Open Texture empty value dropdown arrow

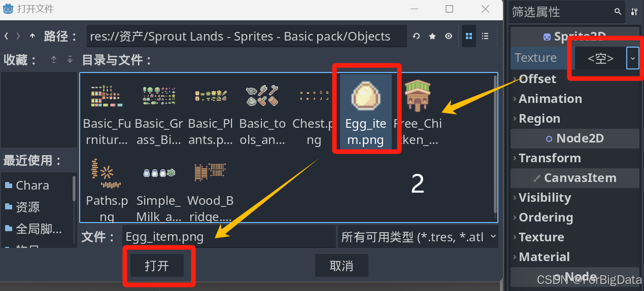(632, 58)
